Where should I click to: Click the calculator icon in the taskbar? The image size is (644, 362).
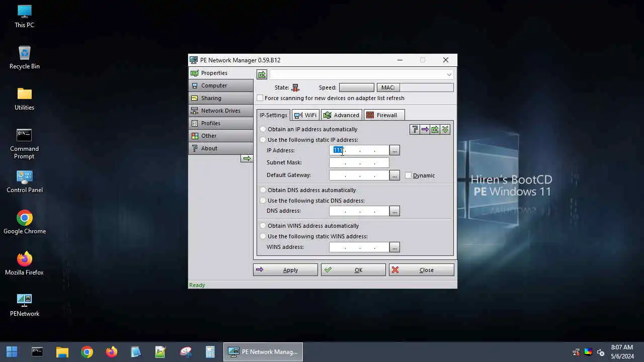(210, 351)
